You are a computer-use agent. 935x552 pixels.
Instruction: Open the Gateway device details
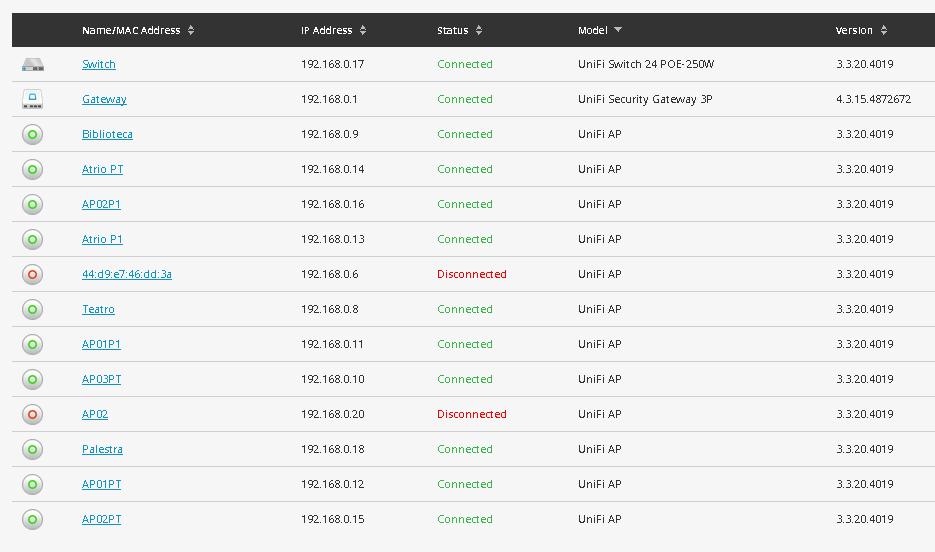[x=104, y=99]
